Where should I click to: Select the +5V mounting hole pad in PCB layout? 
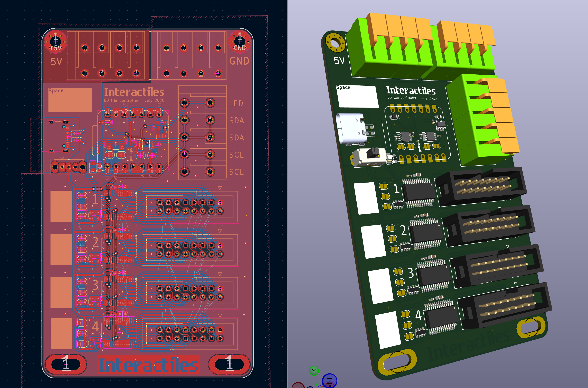[x=55, y=41]
